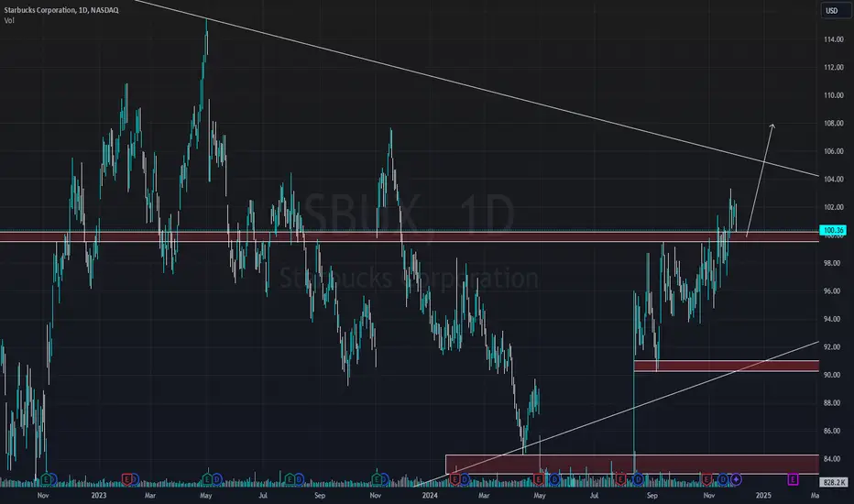Image resolution: width=854 pixels, height=504 pixels.
Task: Open the red earnings marker near May 2024
Action: [538, 479]
